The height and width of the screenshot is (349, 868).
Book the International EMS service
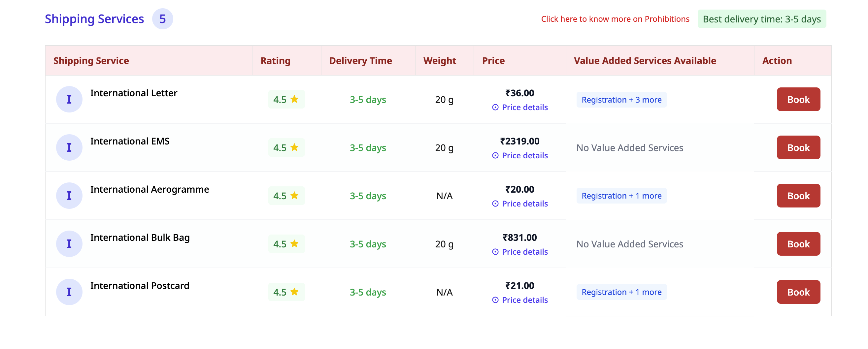tap(798, 147)
